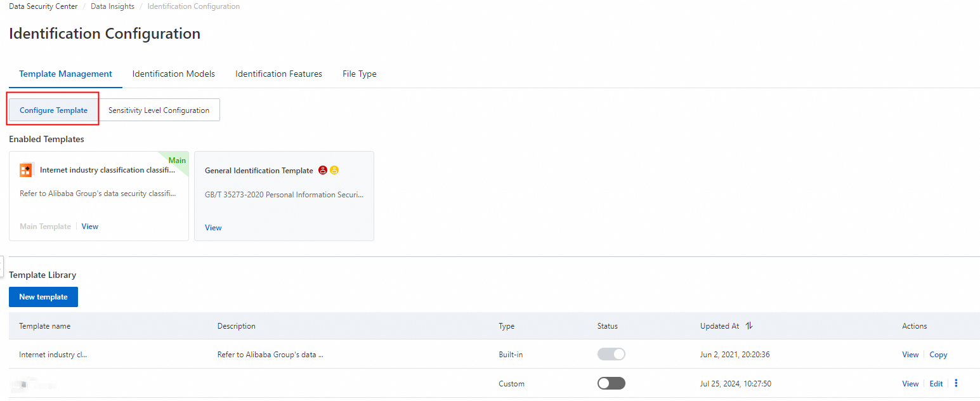The height and width of the screenshot is (401, 980).
Task: Click View in the Built-in template row
Action: 910,355
